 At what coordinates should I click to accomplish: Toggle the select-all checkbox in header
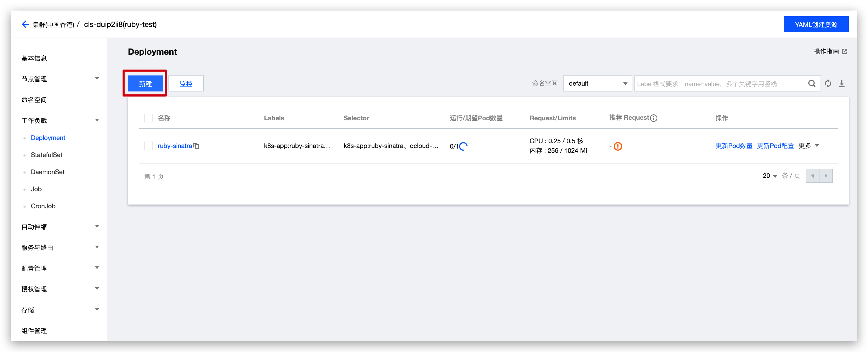coord(148,118)
